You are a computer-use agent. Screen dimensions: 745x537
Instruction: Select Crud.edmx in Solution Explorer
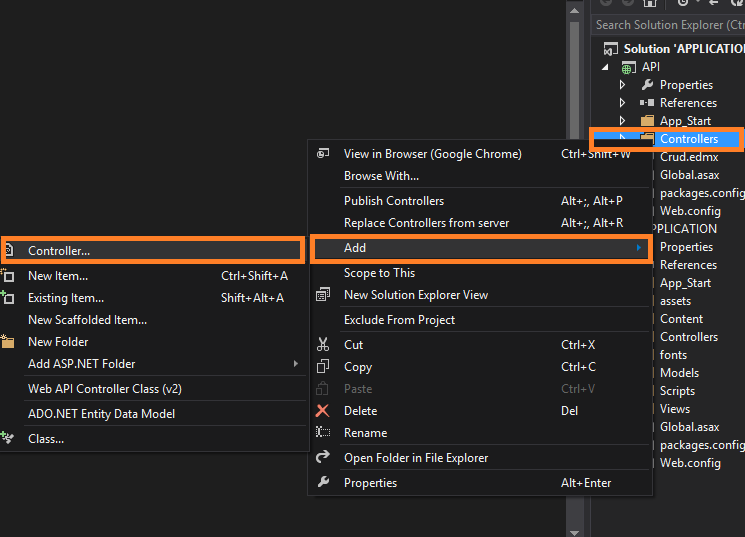[x=689, y=157]
